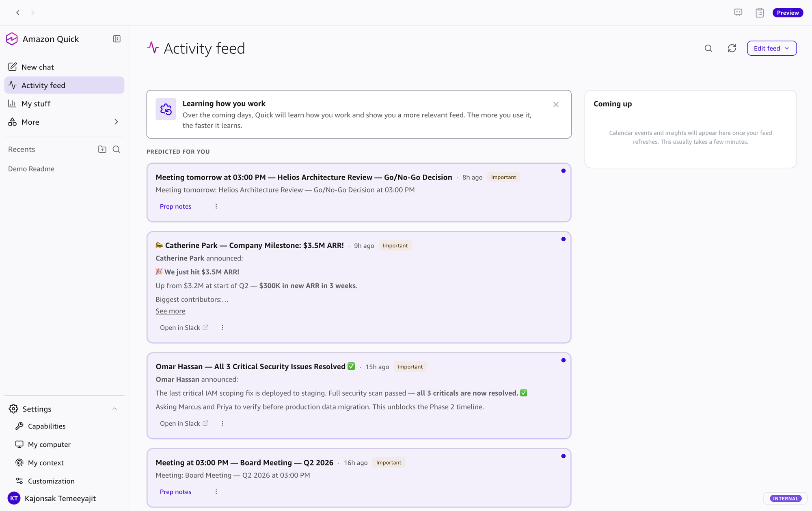This screenshot has height=511, width=812.
Task: Click the Recents section label
Action: coord(22,149)
